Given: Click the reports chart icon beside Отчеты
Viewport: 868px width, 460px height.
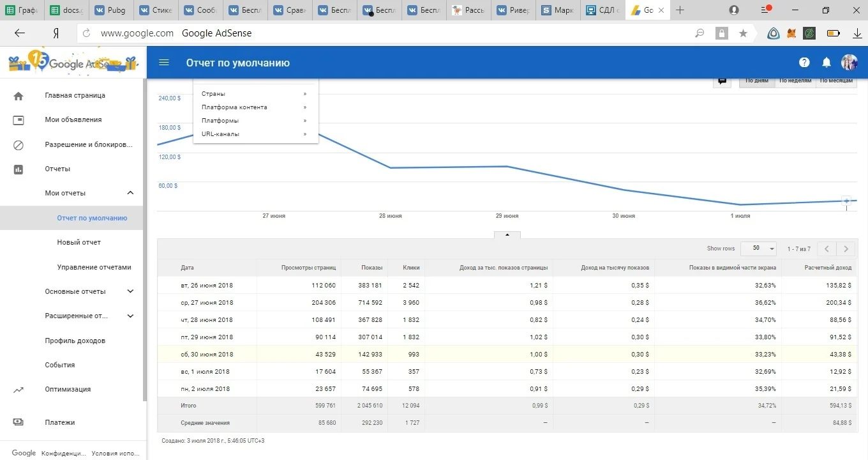Looking at the screenshot, I should [x=19, y=169].
